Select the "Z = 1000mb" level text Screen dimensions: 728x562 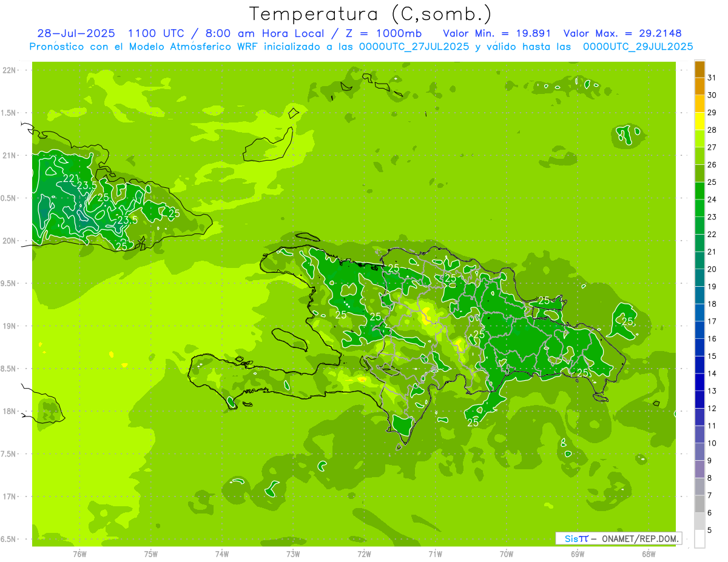(x=383, y=33)
